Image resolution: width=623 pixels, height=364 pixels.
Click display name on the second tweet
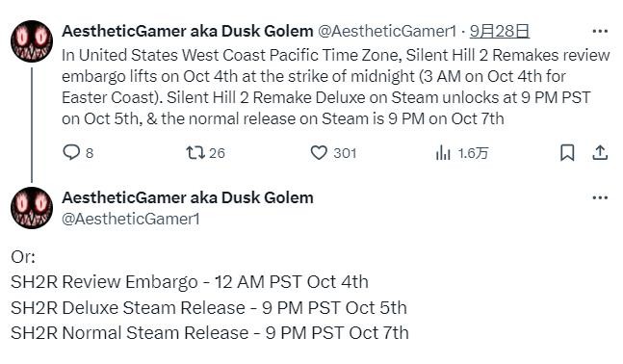[x=188, y=197]
